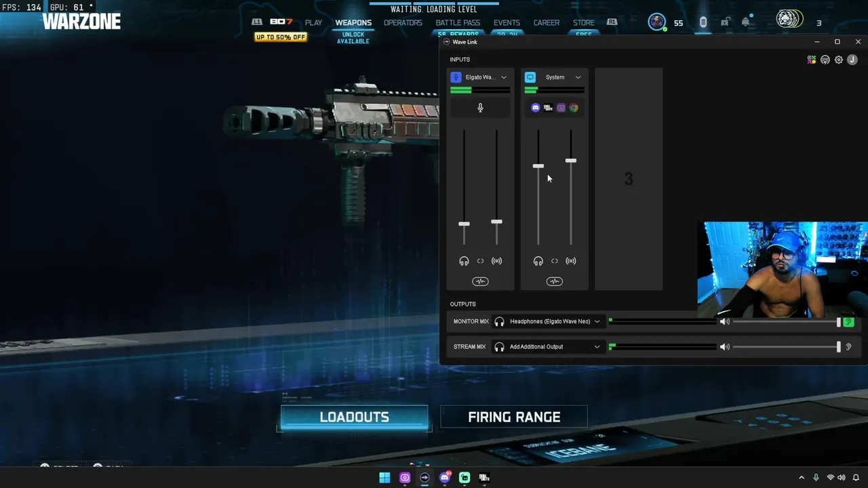Open the Career tab
868x488 pixels.
point(547,22)
